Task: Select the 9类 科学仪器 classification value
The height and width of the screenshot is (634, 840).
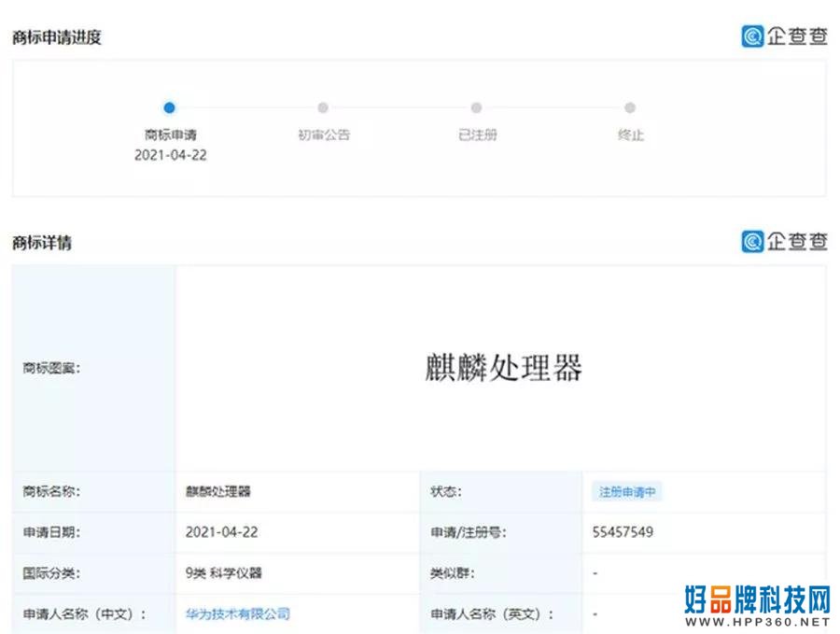Action: point(223,573)
